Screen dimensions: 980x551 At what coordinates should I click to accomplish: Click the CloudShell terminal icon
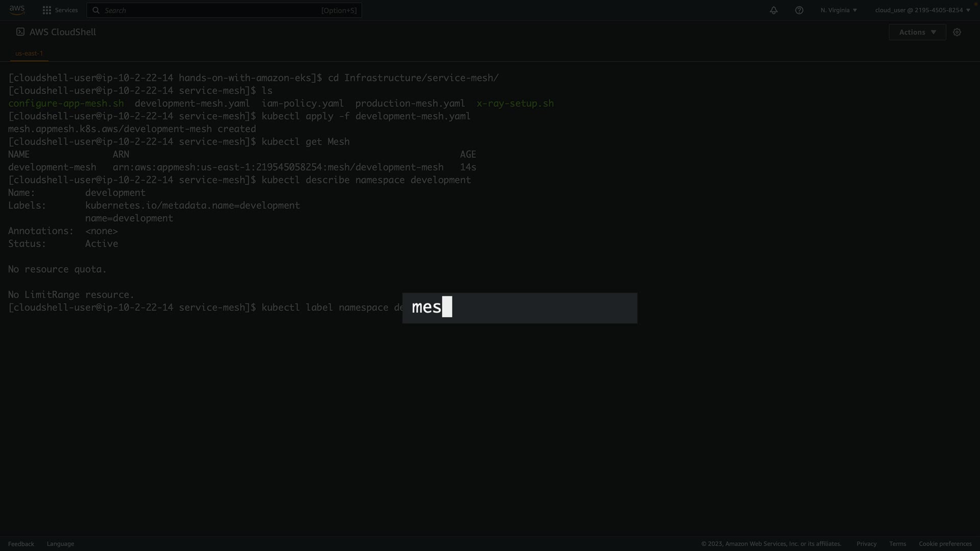20,32
